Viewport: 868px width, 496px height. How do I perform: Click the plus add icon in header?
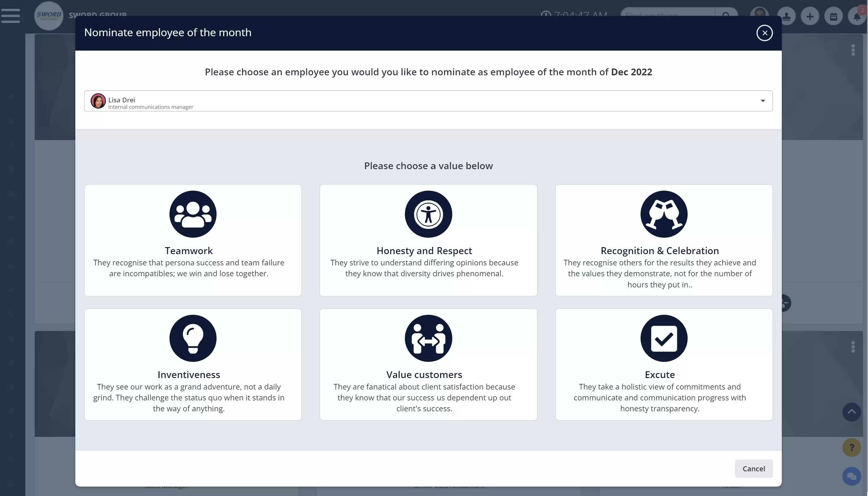(x=810, y=16)
